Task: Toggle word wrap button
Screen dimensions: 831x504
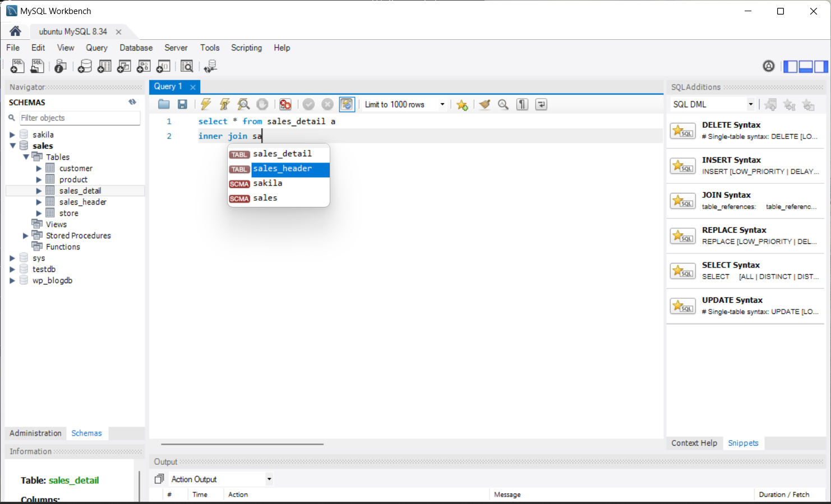Action: [541, 104]
